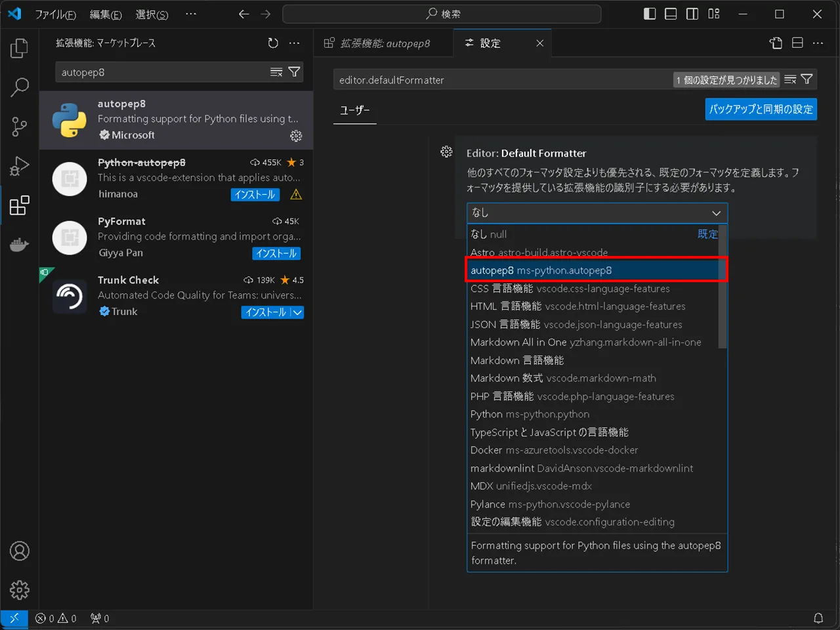
Task: Open remote window indicator in status bar
Action: (x=14, y=618)
